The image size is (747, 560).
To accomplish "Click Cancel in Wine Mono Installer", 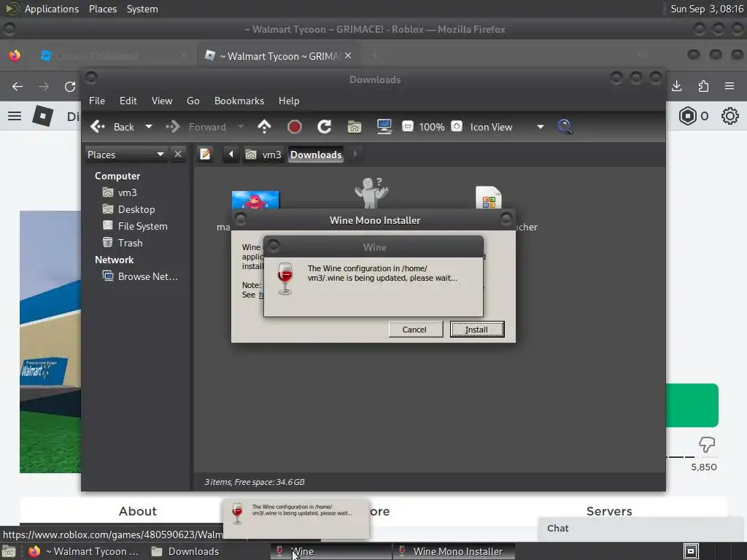I will (x=415, y=330).
